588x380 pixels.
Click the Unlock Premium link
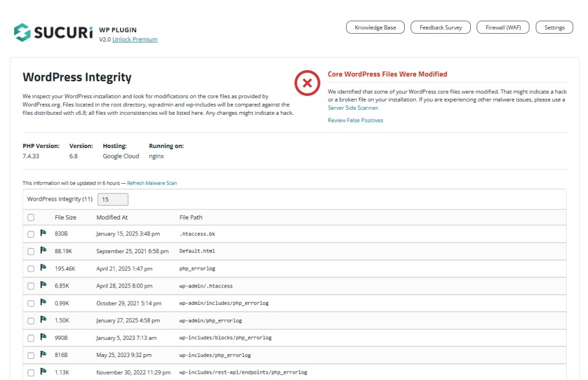(x=134, y=40)
